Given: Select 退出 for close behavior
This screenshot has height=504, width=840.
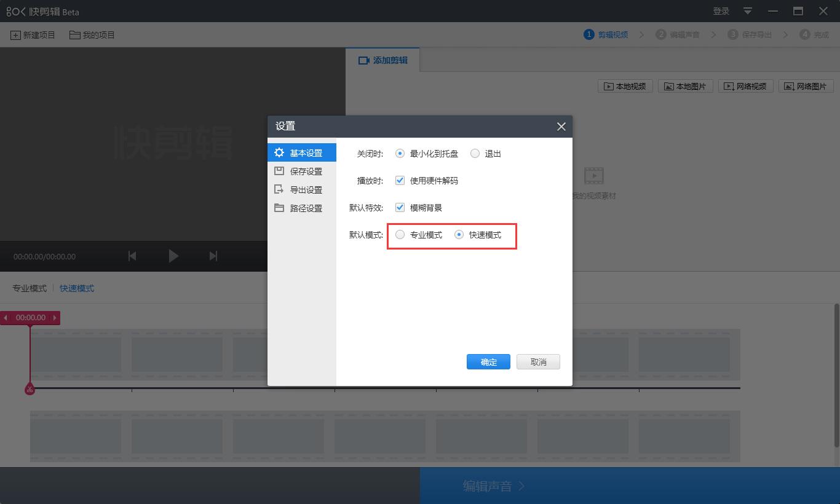Looking at the screenshot, I should [x=474, y=154].
